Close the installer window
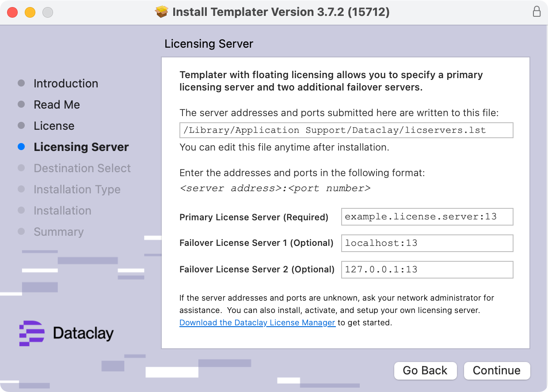Image resolution: width=548 pixels, height=392 pixels. pos(12,12)
